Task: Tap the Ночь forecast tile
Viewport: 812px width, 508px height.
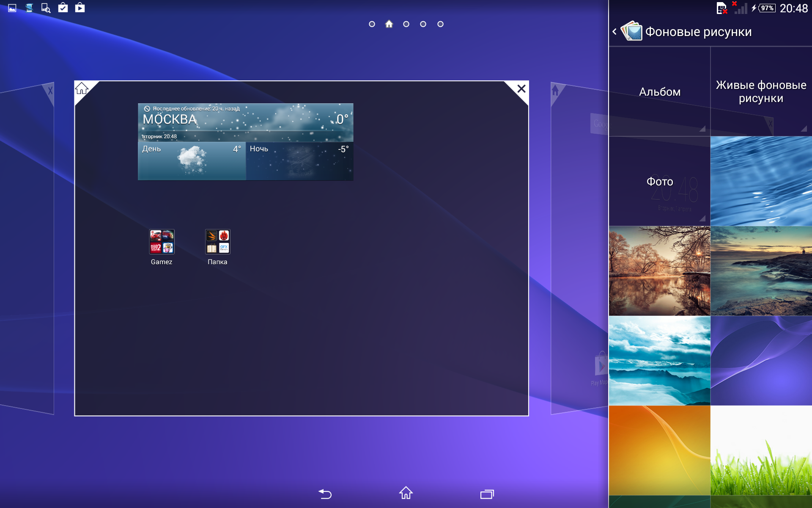Action: [x=299, y=161]
